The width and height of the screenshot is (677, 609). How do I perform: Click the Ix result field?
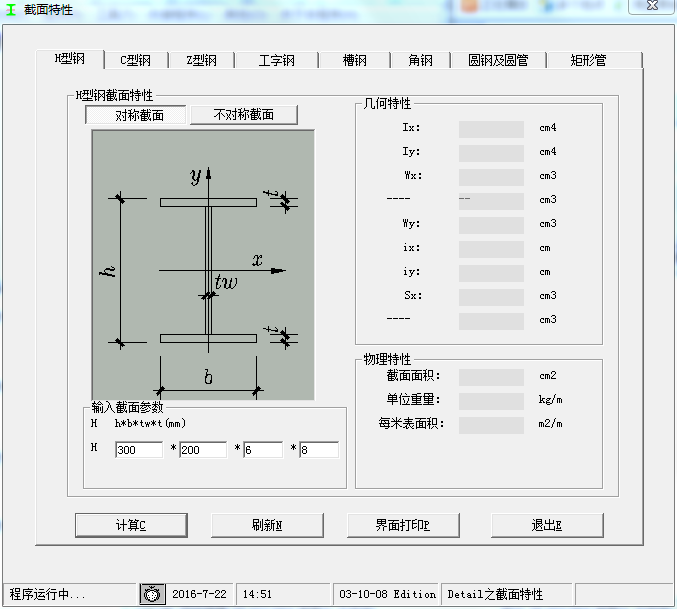pyautogui.click(x=491, y=129)
